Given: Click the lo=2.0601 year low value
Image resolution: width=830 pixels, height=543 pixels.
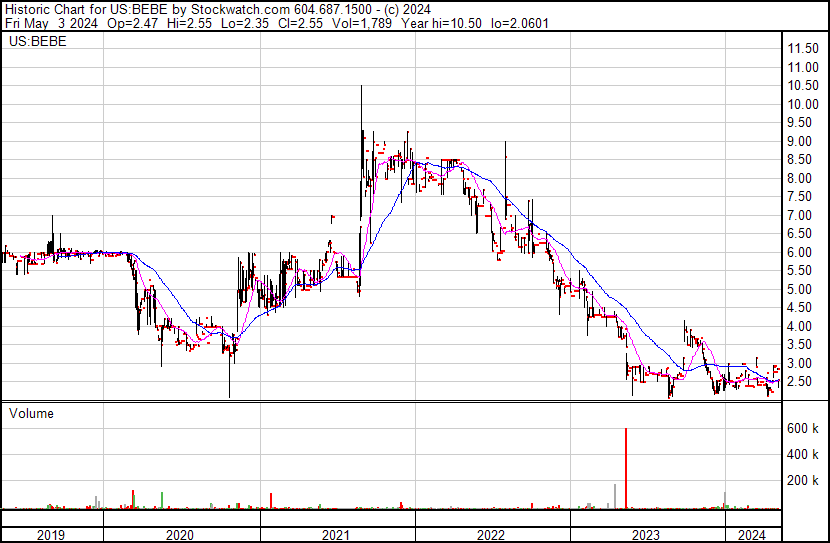Looking at the screenshot, I should pos(520,23).
